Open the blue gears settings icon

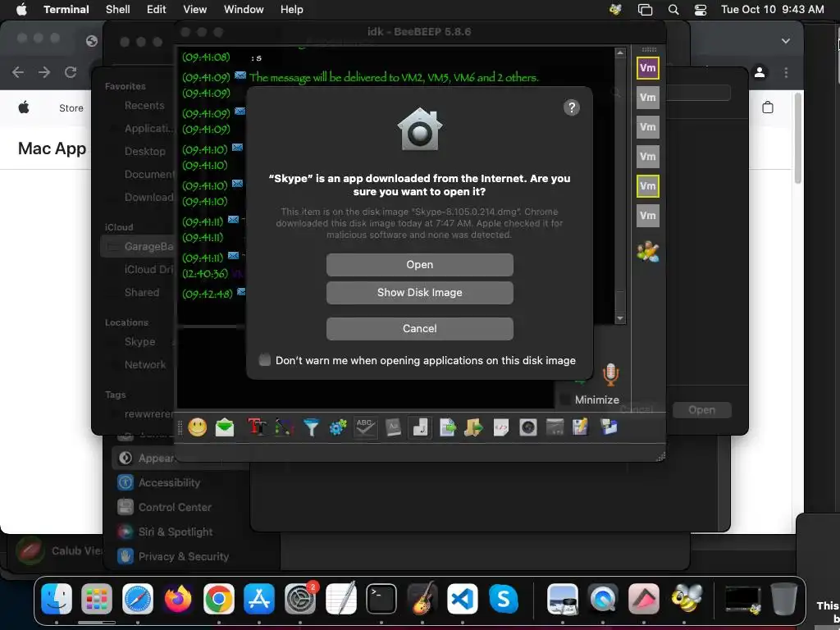(338, 427)
